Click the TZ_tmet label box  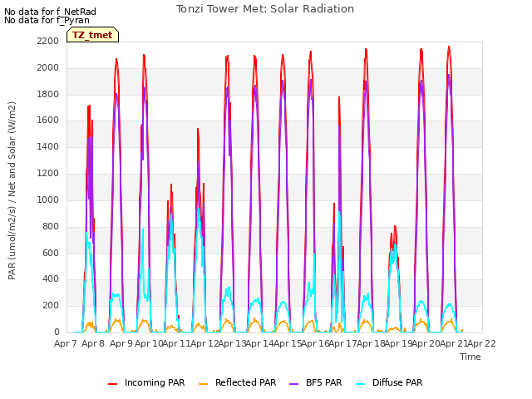tap(92, 35)
